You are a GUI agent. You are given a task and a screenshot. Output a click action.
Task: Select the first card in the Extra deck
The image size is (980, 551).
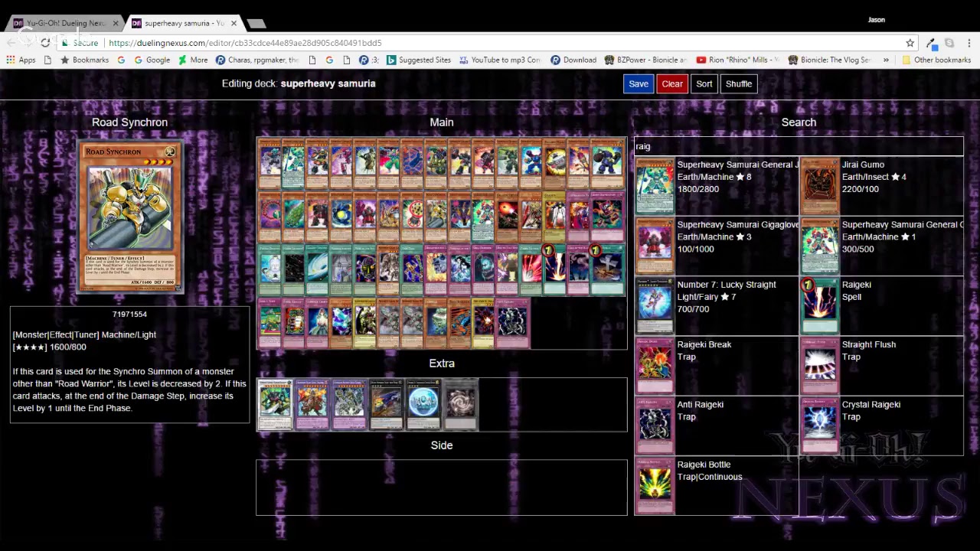pos(275,405)
